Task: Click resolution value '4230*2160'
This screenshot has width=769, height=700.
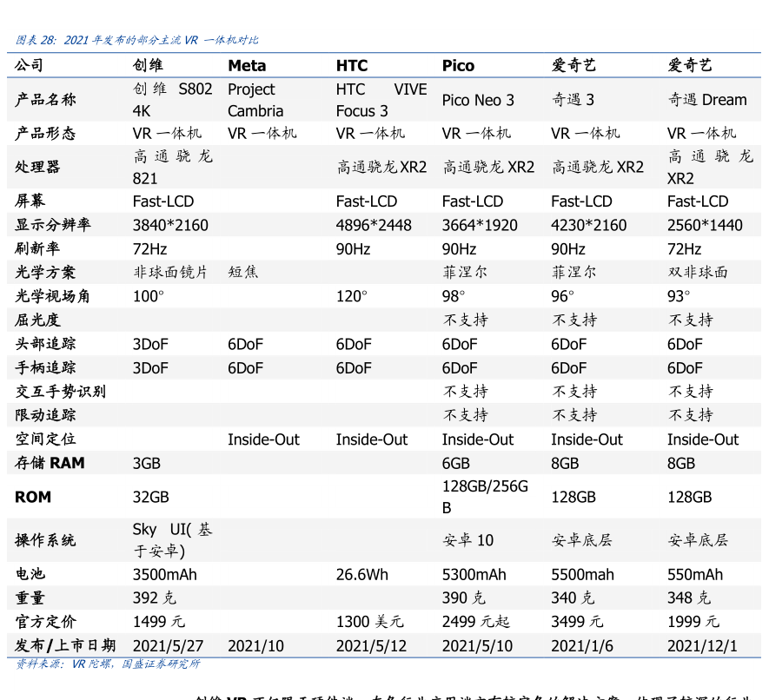Action: click(589, 226)
